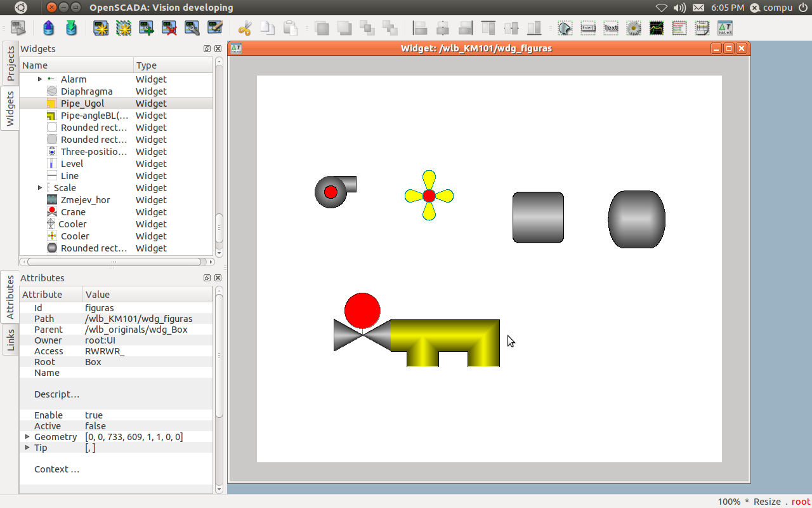Expand the Alarm tree item

click(x=40, y=79)
